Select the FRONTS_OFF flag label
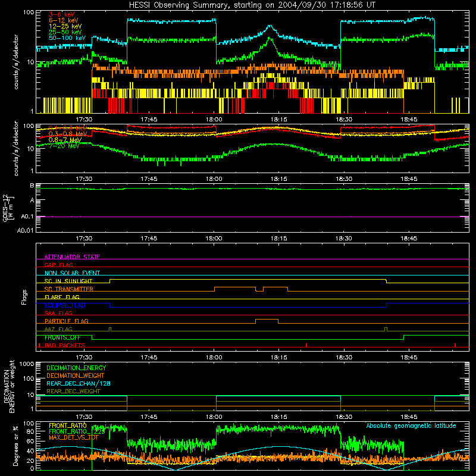This screenshot has width=476, height=476. [62, 337]
